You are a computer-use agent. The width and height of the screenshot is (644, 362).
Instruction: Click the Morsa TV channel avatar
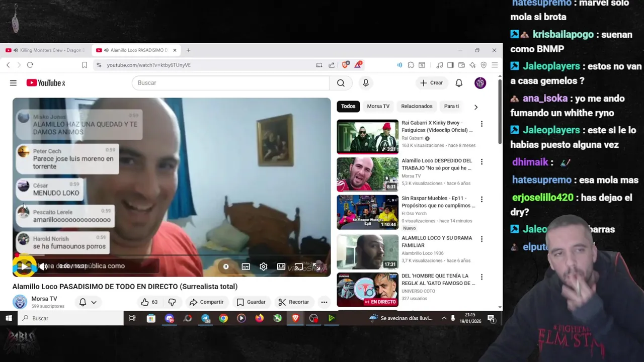[20, 302]
